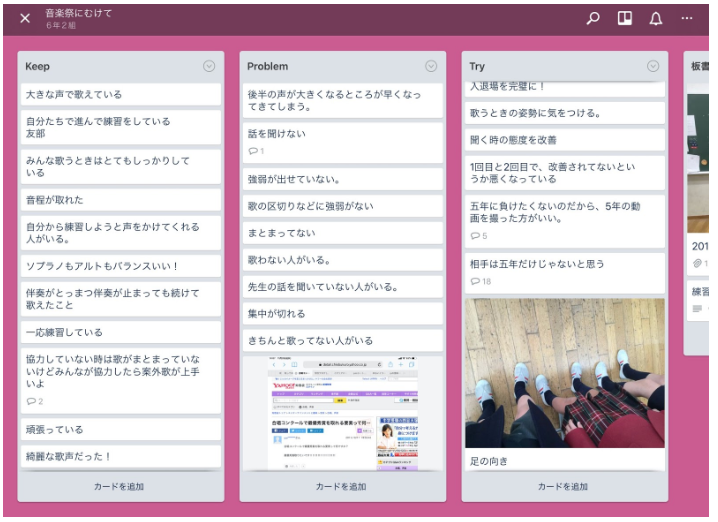Screen dimensions: 718x522
Task: Close the board with the X icon
Action: tap(25, 18)
